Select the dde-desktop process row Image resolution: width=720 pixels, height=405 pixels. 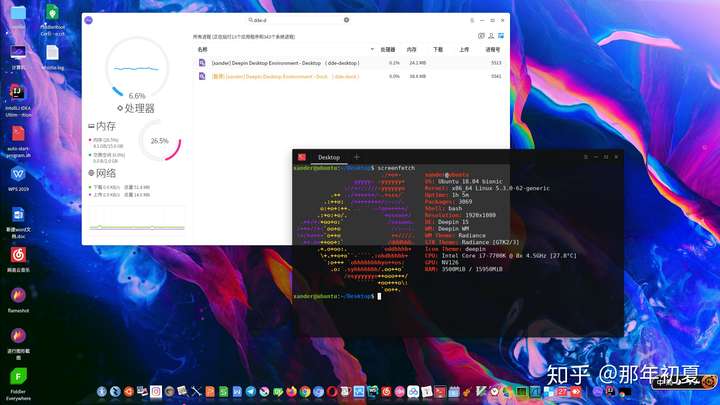(350, 63)
